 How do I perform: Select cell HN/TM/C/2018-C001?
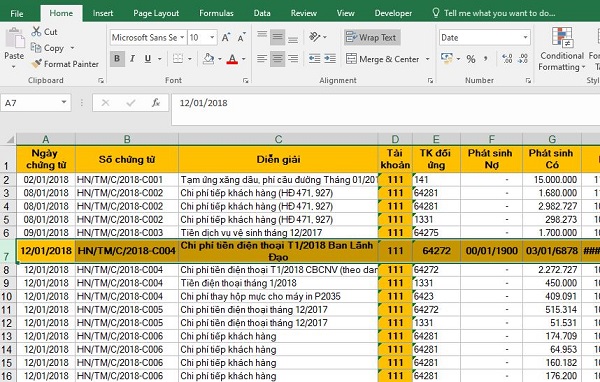pos(127,180)
